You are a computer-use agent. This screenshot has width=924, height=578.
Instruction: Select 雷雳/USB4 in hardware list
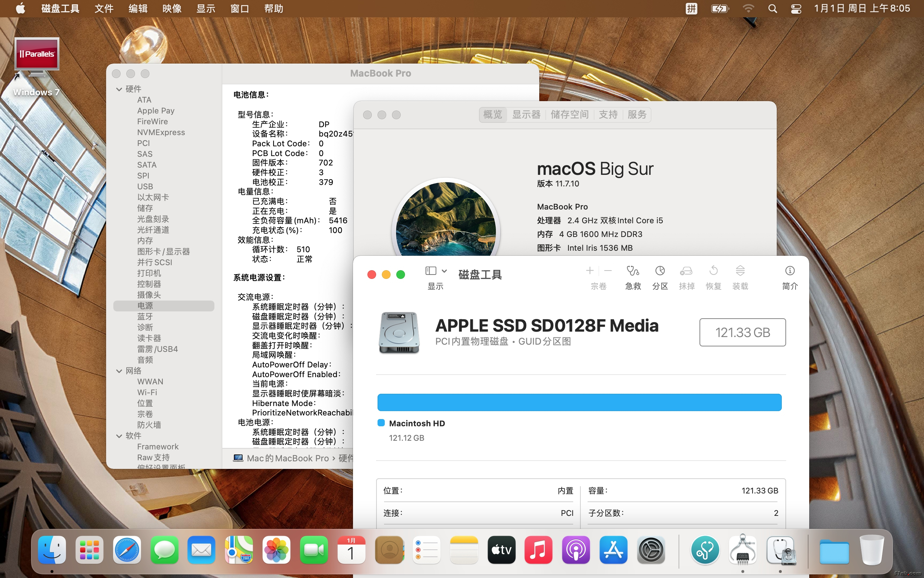tap(157, 349)
